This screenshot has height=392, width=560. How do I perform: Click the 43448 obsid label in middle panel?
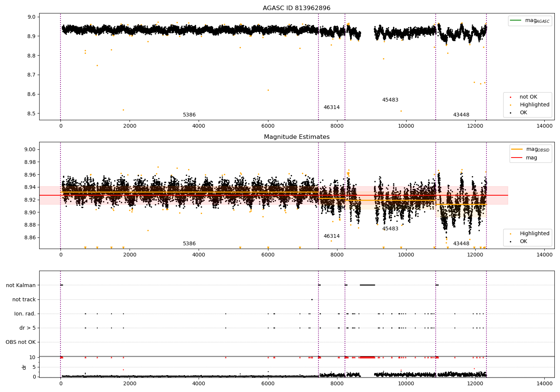coord(461,244)
